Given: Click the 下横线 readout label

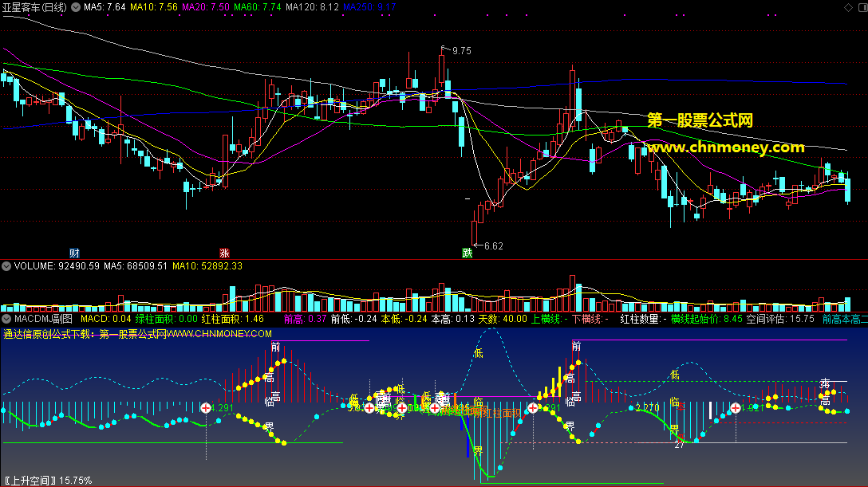Looking at the screenshot, I should point(590,319).
